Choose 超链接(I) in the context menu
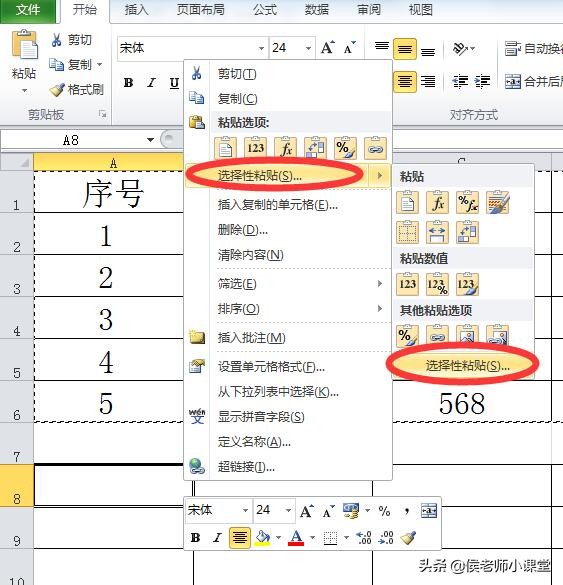 pyautogui.click(x=288, y=466)
